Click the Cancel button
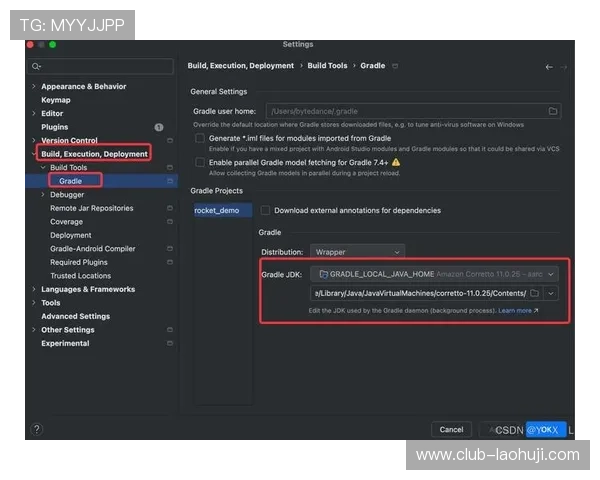Viewport: 600px width, 480px height. click(x=451, y=429)
